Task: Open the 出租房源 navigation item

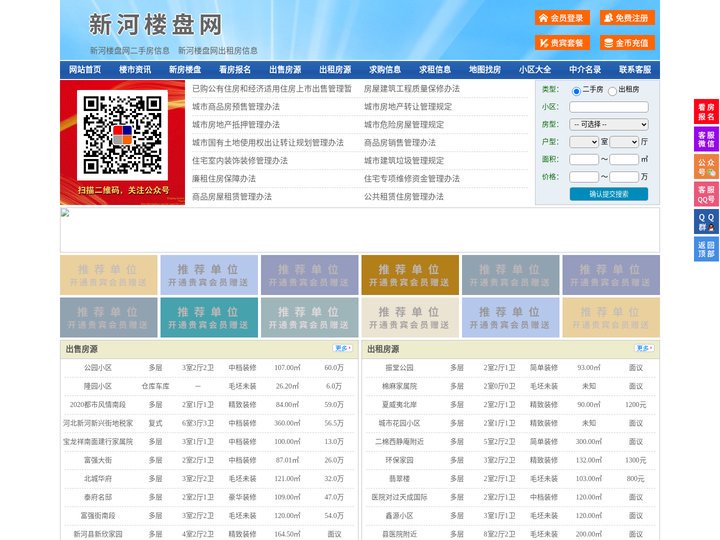Action: (x=335, y=70)
